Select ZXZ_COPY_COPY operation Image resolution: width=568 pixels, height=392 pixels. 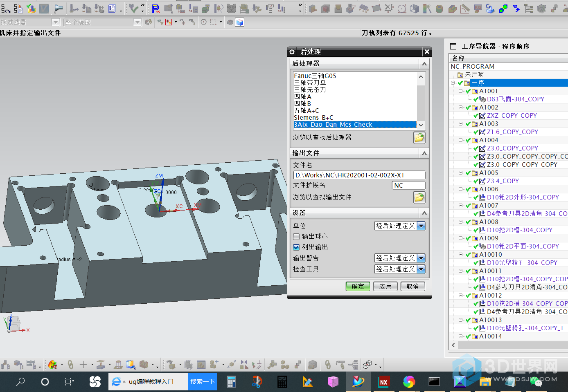pos(512,116)
